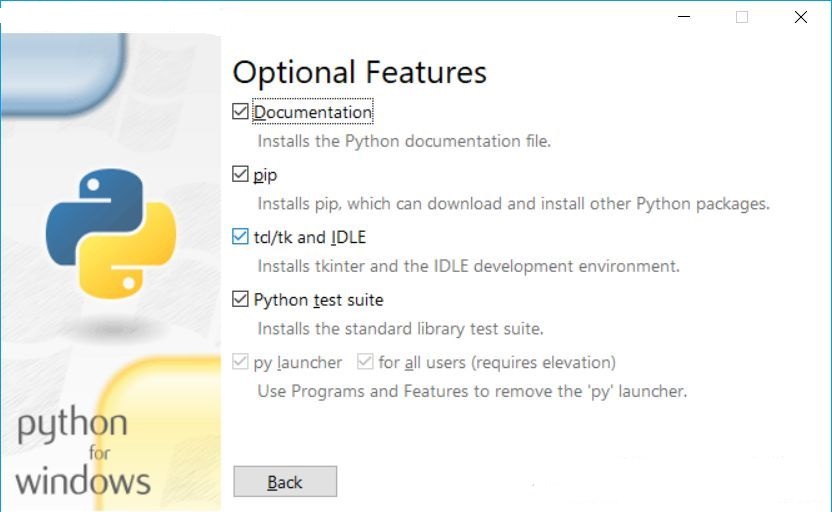Click the 'python for windows' logo text
The image size is (832, 512).
(84, 452)
